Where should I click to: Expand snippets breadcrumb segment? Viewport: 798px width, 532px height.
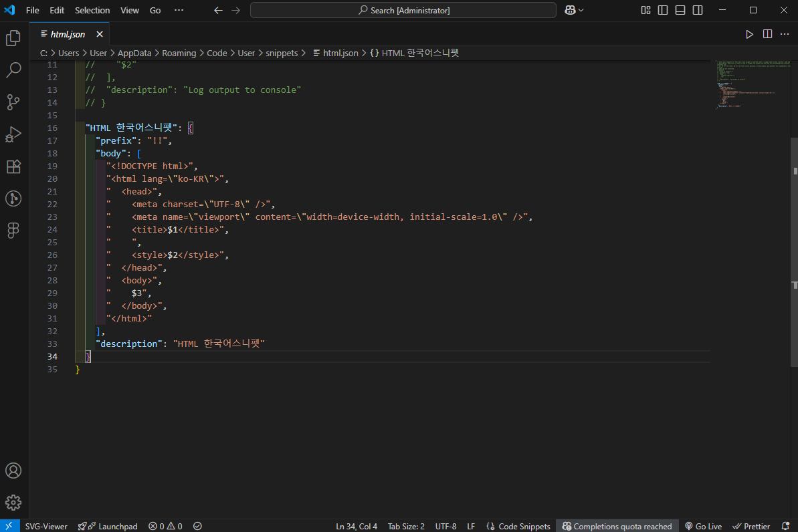click(282, 53)
